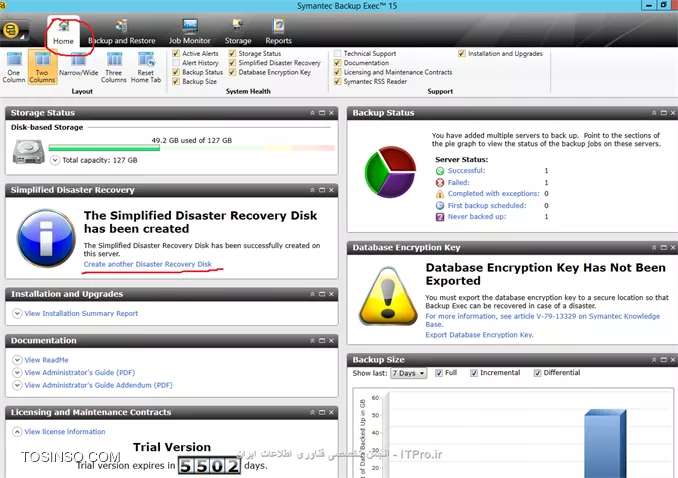Viewport: 678px width, 478px height.
Task: Expand View Installation Summary Report arrow
Action: click(x=17, y=314)
